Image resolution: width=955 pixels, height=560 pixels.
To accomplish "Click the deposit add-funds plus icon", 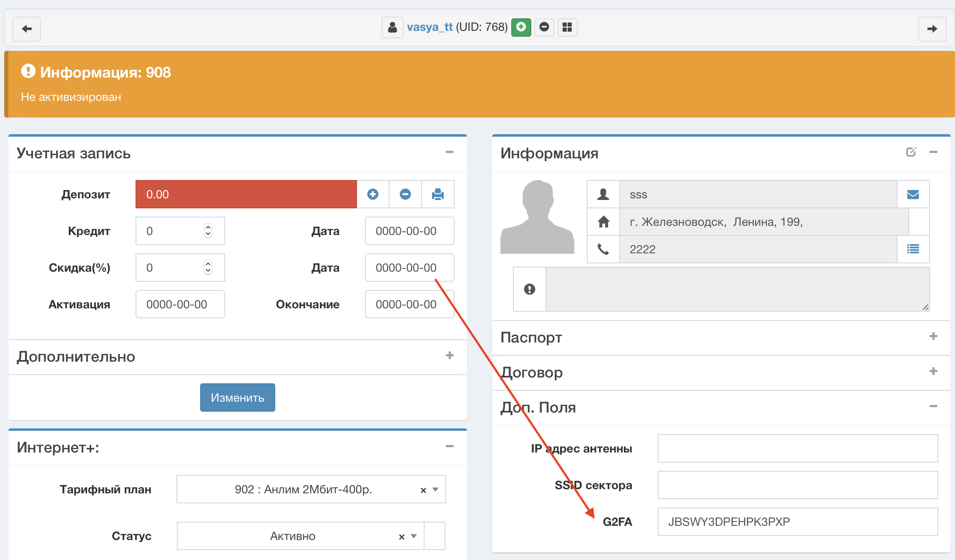I will [x=373, y=194].
